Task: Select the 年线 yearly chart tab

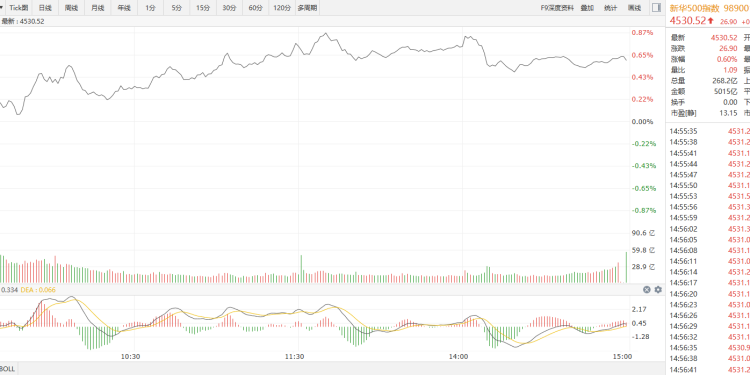Action: [124, 8]
